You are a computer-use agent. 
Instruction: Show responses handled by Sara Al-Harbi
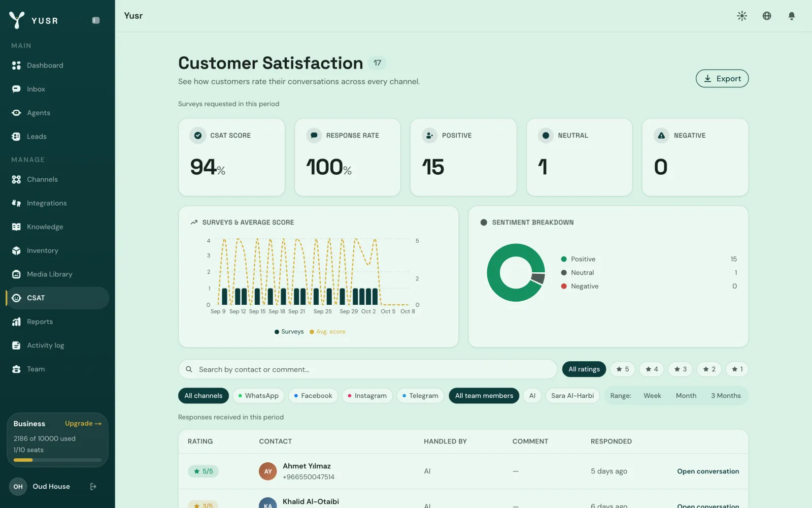pyautogui.click(x=572, y=396)
